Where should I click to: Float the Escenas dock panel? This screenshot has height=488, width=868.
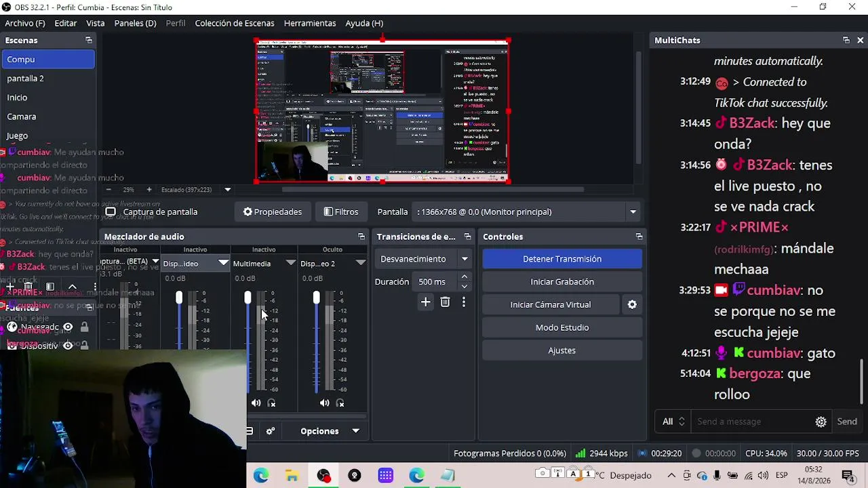[89, 41]
